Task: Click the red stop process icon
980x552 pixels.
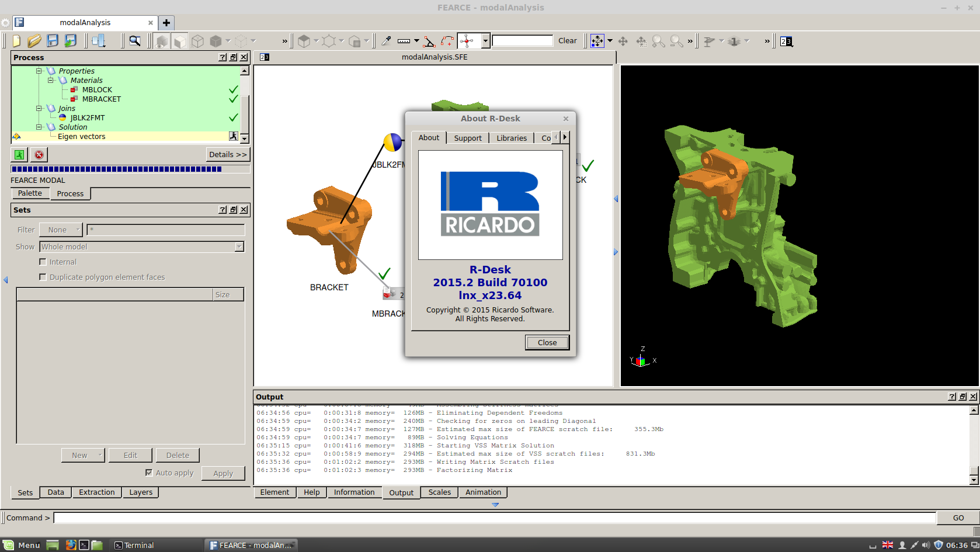Action: 39,154
